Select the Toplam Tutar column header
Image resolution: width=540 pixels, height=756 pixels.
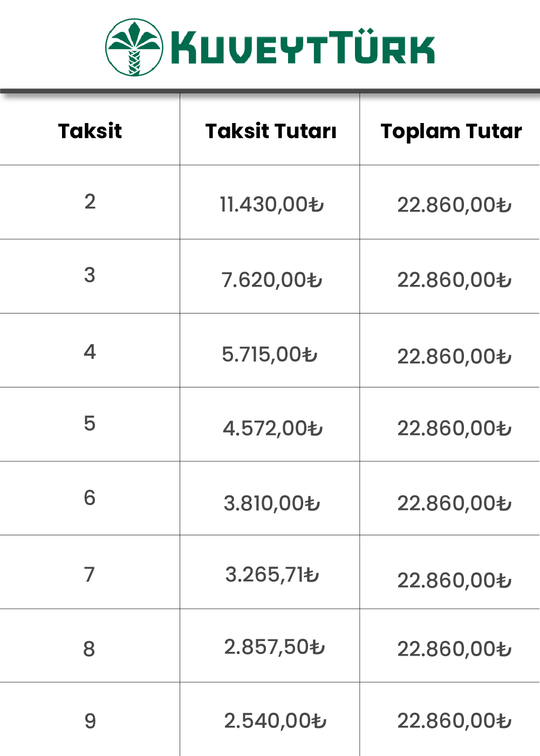tap(452, 132)
